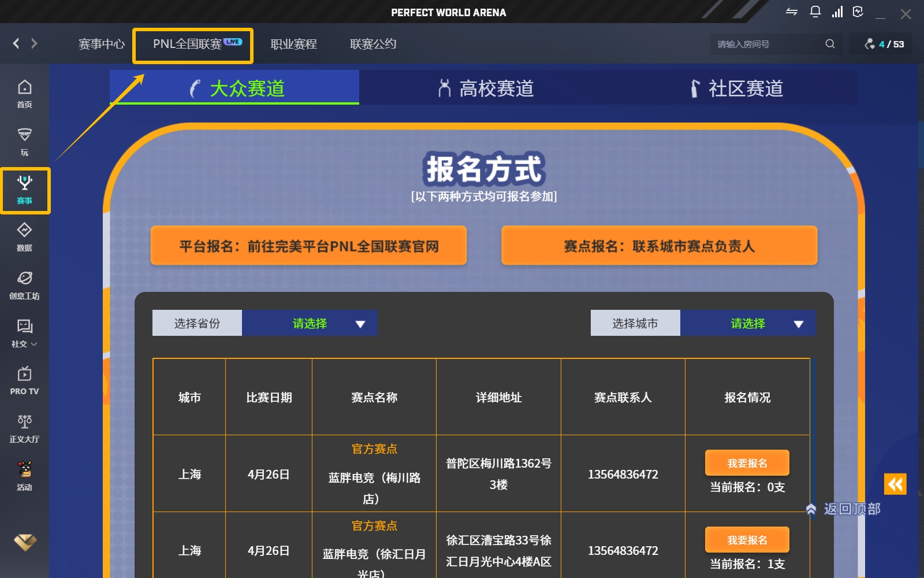Screen dimensions: 924x578
Task: Open PRO TV in the sidebar
Action: coord(24,380)
